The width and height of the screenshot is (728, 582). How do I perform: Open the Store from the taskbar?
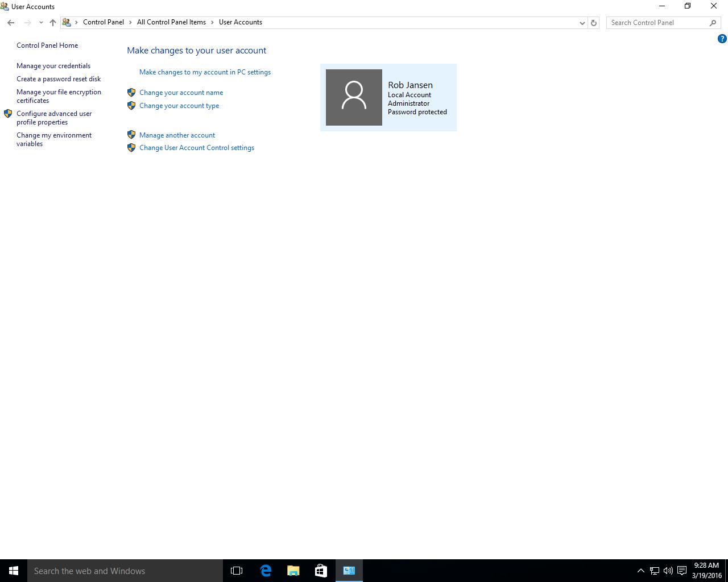click(x=321, y=571)
